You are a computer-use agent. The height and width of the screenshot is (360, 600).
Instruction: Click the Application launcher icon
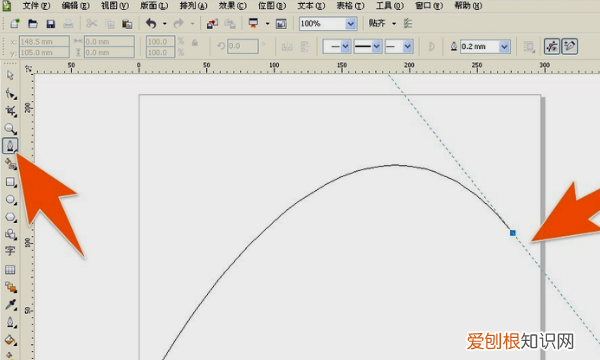point(253,24)
